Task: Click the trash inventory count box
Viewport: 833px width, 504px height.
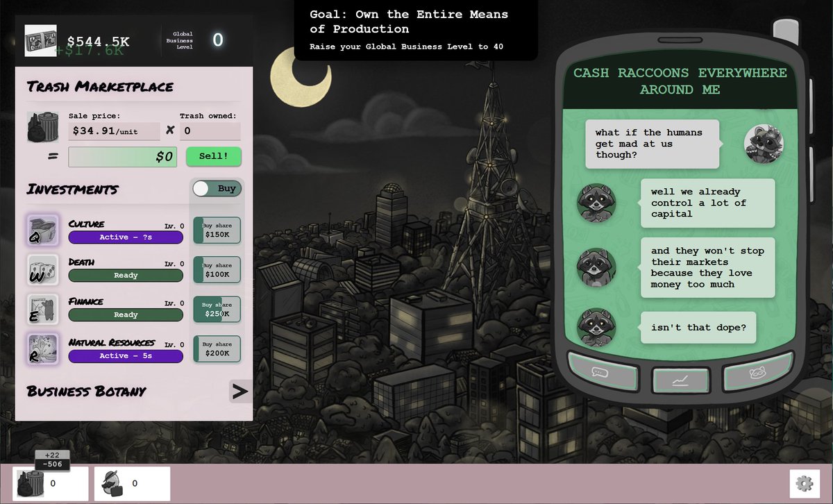Action: [51, 484]
